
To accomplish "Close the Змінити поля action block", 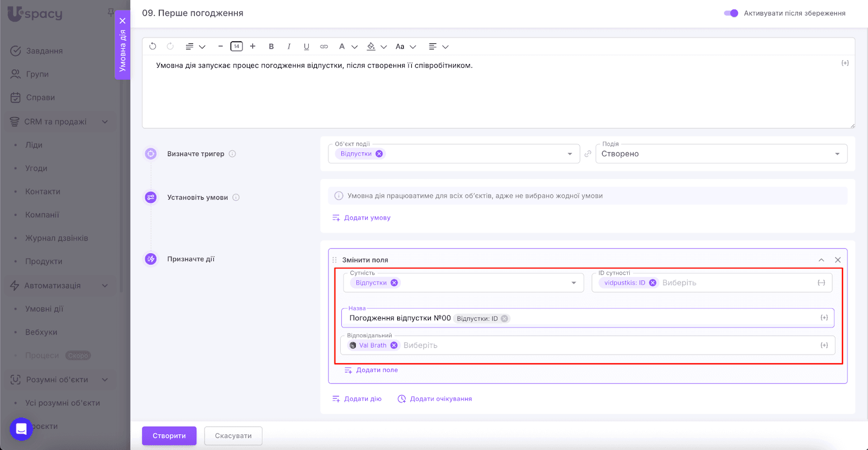I will pyautogui.click(x=838, y=260).
